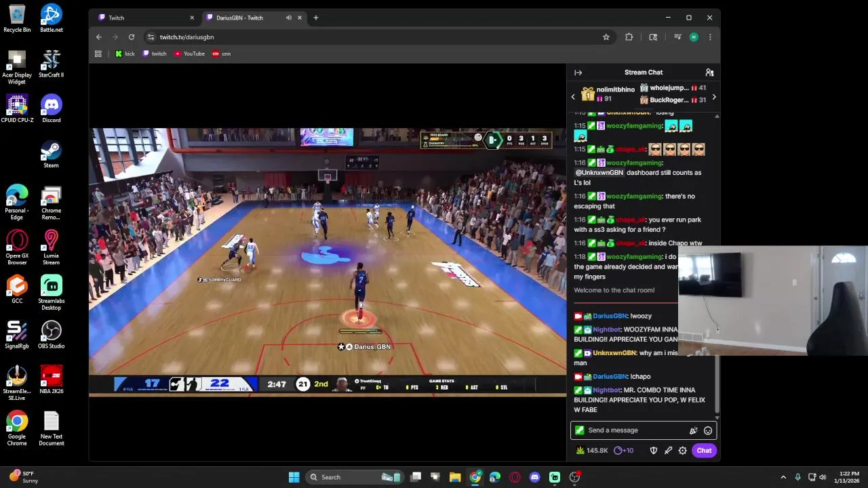Show next gift leaderboard entry
The height and width of the screenshot is (488, 868).
click(713, 97)
